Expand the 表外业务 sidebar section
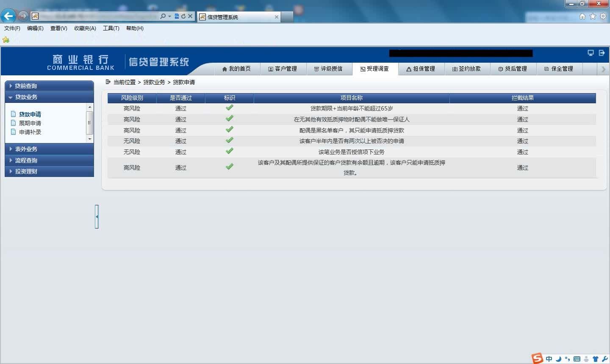Screen dimensions: 610x364 (x=49, y=149)
